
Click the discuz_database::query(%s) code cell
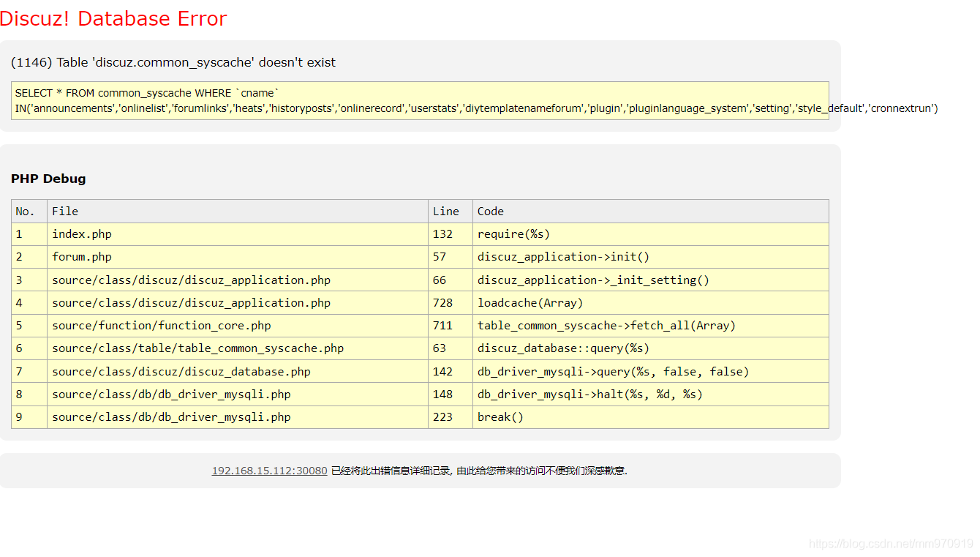[651, 348]
